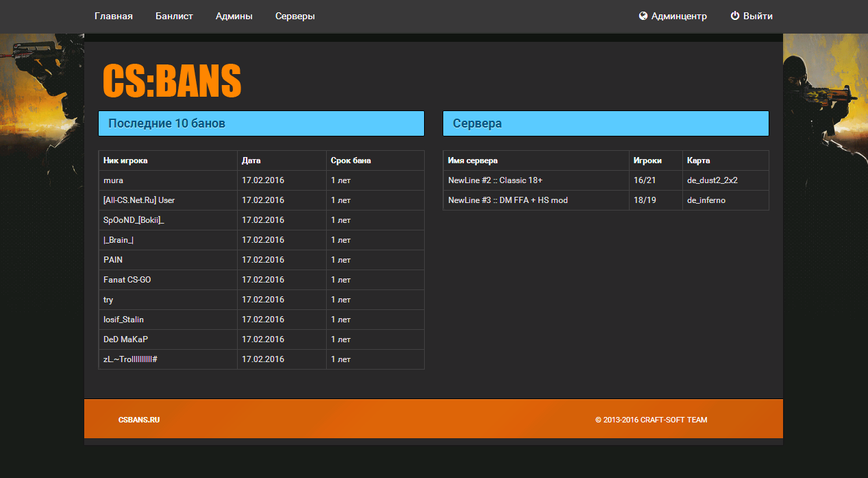Select the DeD MaKaP ban row
Screen dimensions: 868x478
261,339
